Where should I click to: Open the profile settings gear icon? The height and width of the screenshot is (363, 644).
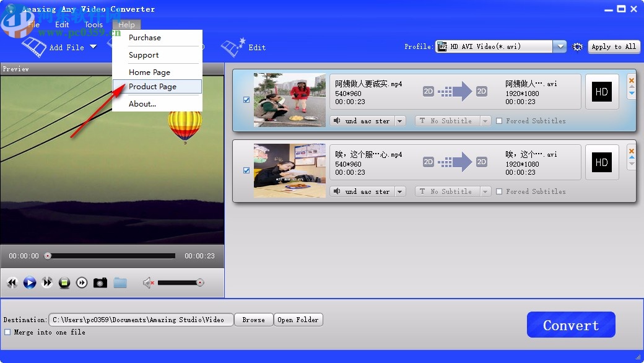pyautogui.click(x=577, y=46)
